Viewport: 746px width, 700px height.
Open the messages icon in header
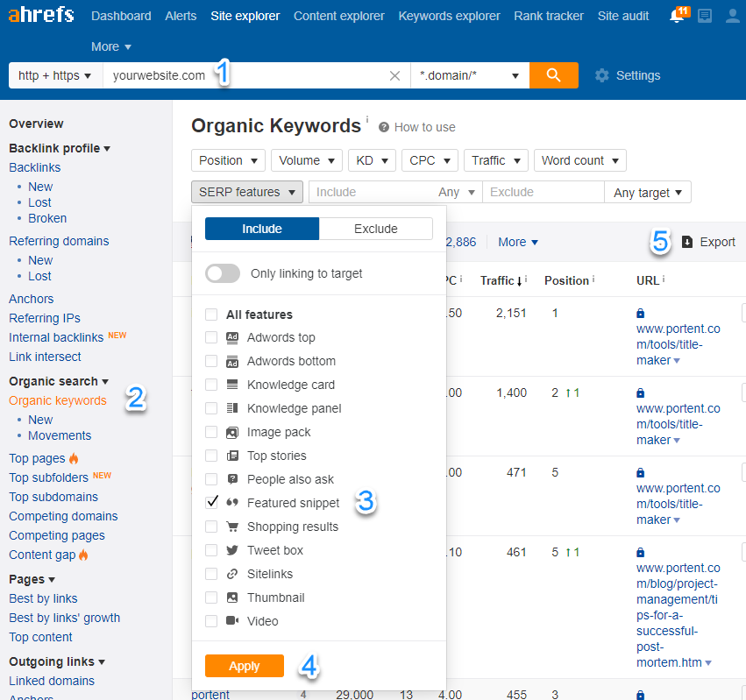[705, 16]
